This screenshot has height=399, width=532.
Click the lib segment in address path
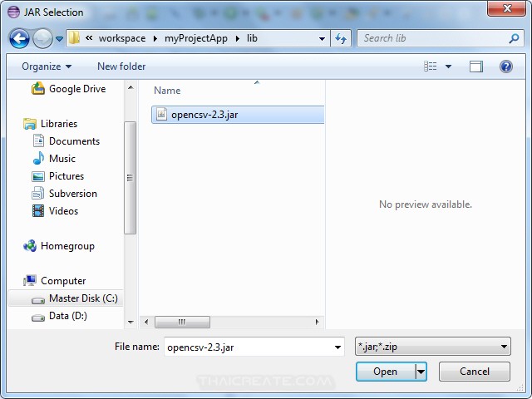point(252,38)
